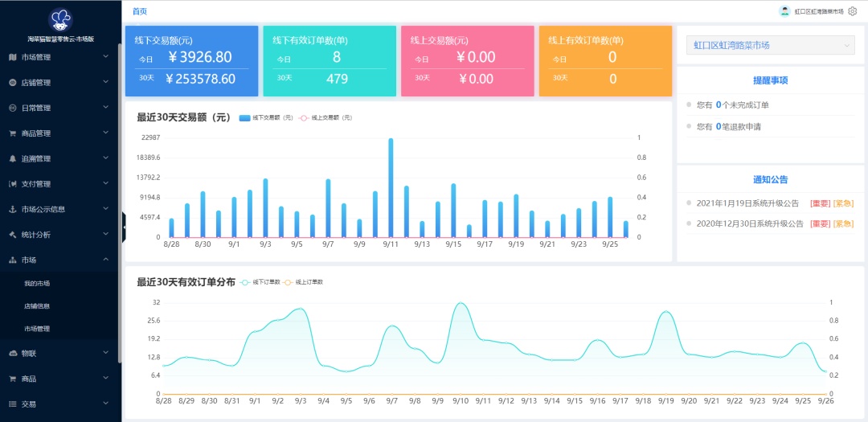This screenshot has height=422, width=868.
Task: Click the user avatar icon at top right
Action: [784, 11]
